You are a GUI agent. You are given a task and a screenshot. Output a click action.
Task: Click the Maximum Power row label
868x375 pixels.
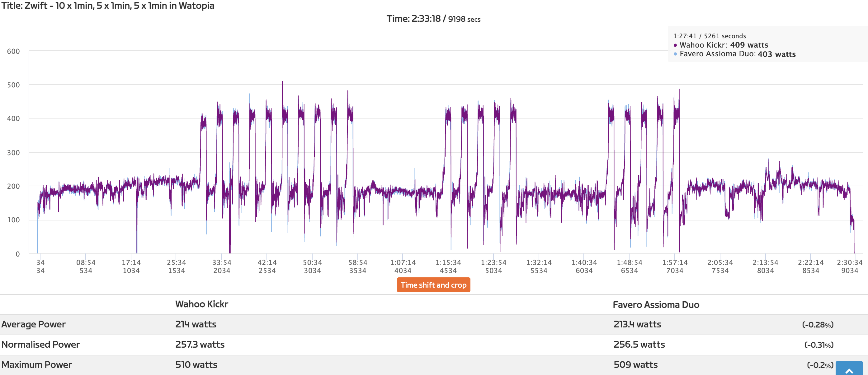pos(36,364)
